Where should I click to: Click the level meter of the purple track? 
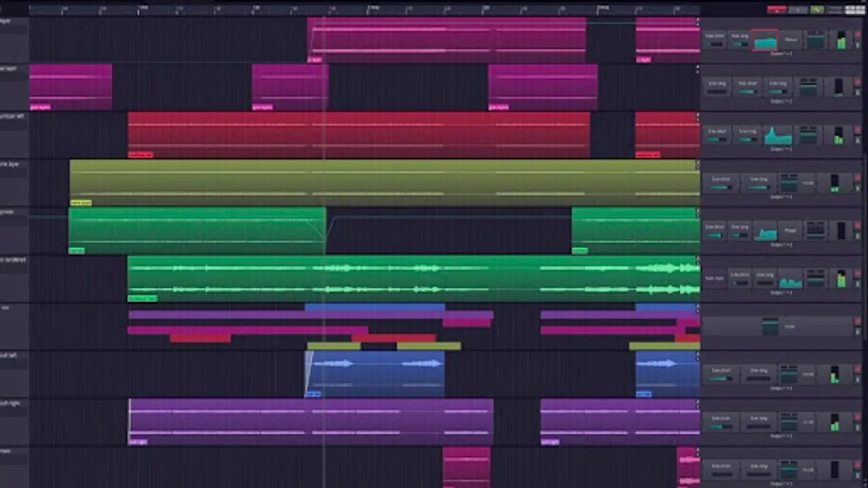[834, 422]
